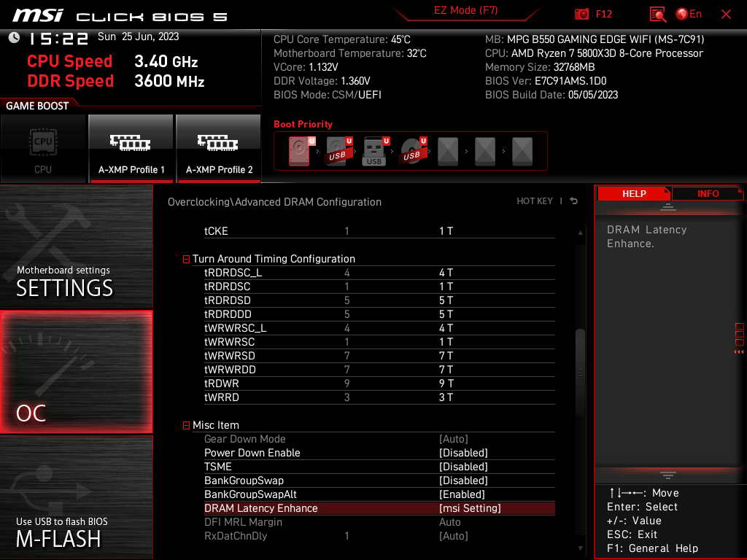Click the help panel bottom collapse handle
Viewport: 747px width, 560px height.
pos(668,475)
